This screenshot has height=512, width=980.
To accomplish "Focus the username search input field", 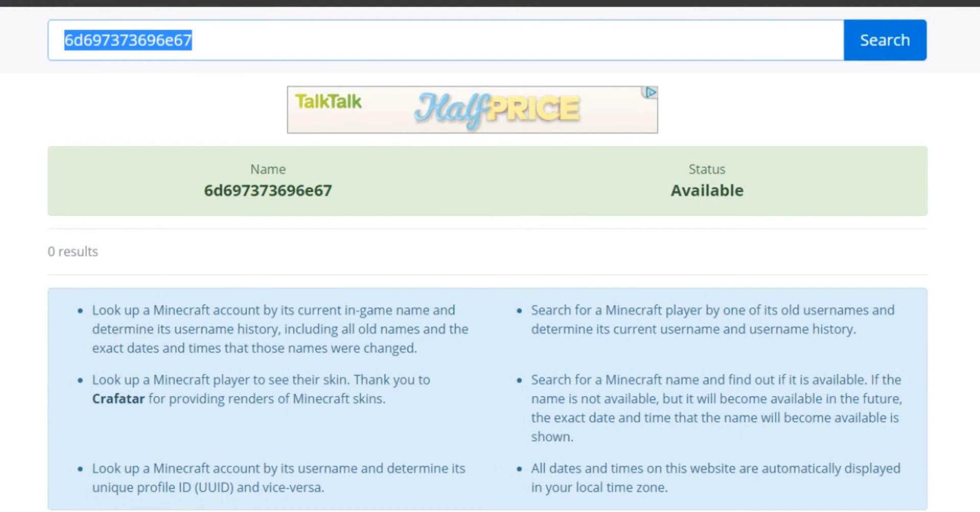I will coord(446,40).
